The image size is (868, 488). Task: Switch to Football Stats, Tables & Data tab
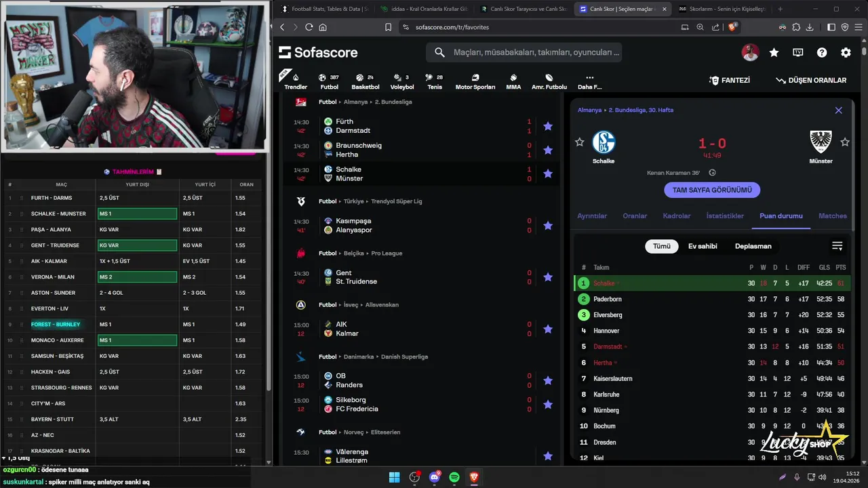tap(324, 9)
